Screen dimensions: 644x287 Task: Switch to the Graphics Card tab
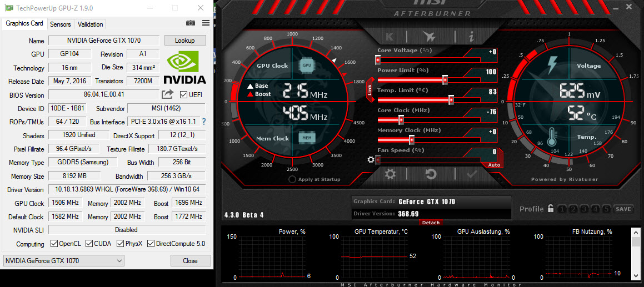pyautogui.click(x=24, y=23)
